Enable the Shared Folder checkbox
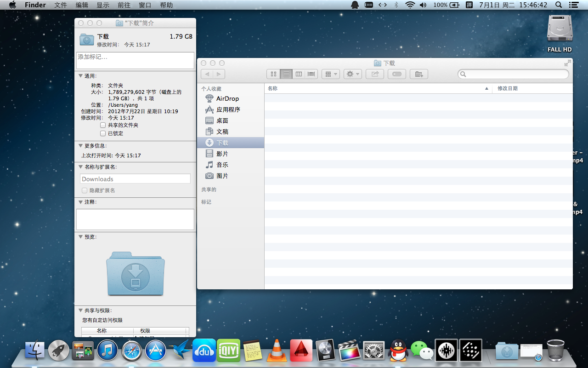 click(103, 125)
